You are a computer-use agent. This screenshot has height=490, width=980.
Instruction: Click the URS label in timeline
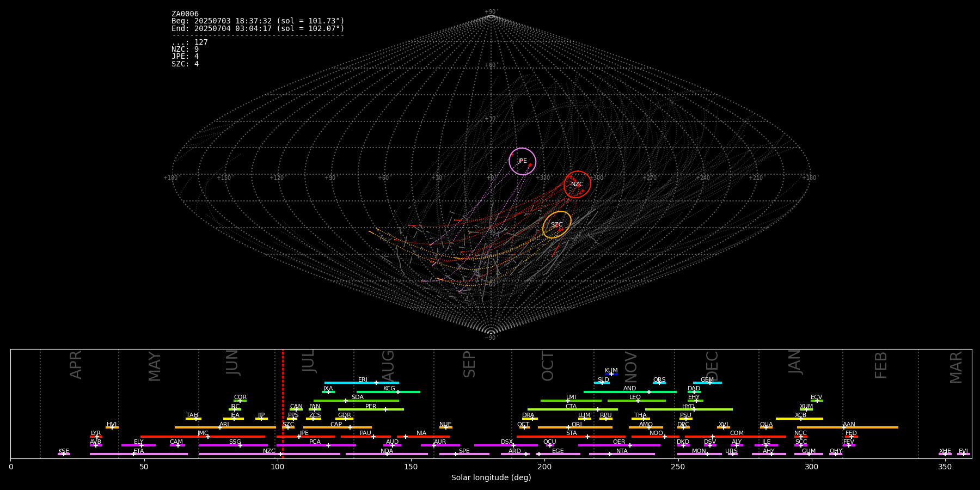coord(731,451)
